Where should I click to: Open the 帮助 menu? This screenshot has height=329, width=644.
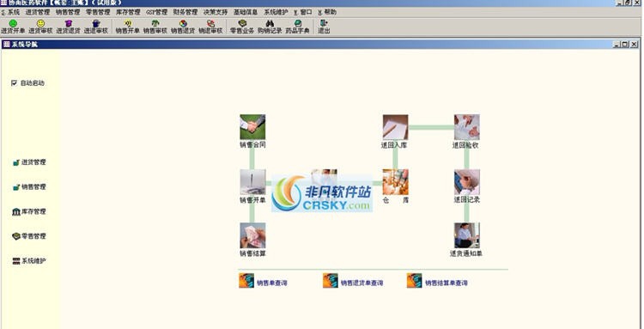click(327, 12)
